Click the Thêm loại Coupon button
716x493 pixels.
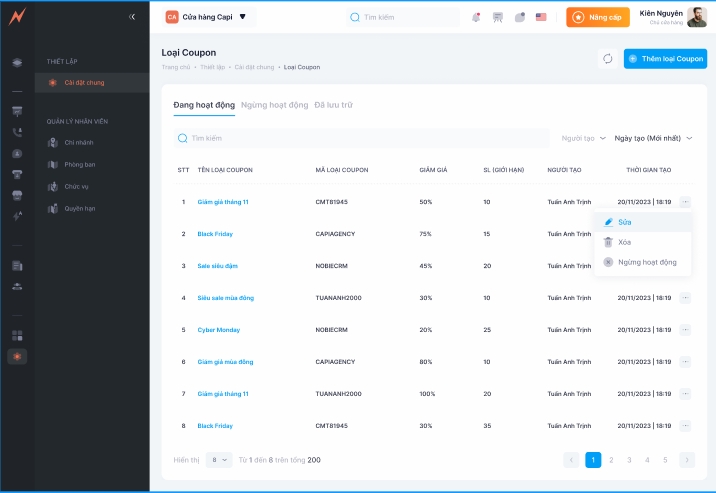click(x=665, y=59)
